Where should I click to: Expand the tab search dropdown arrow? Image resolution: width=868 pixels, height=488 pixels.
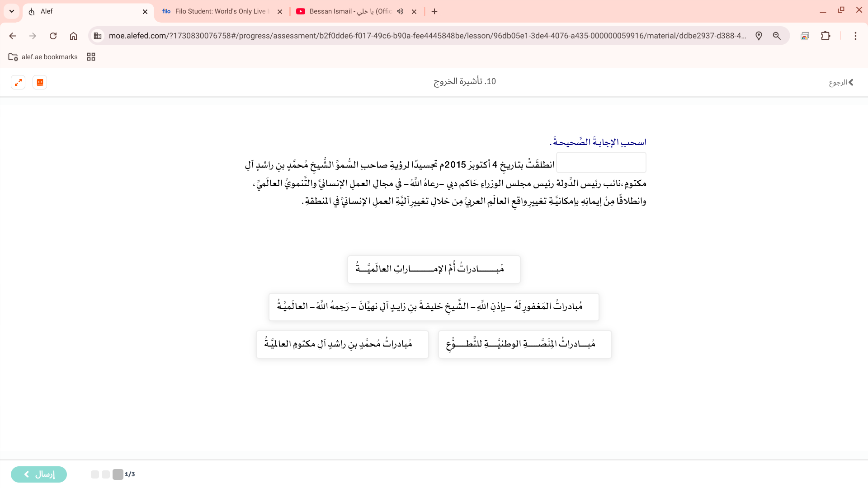coord(12,11)
